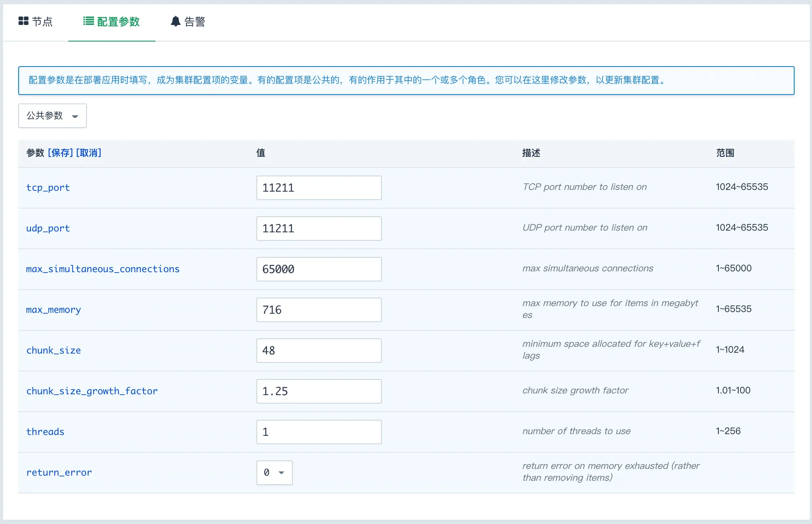Click the [取消] cancel link
Viewport: 812px width, 524px height.
(89, 153)
